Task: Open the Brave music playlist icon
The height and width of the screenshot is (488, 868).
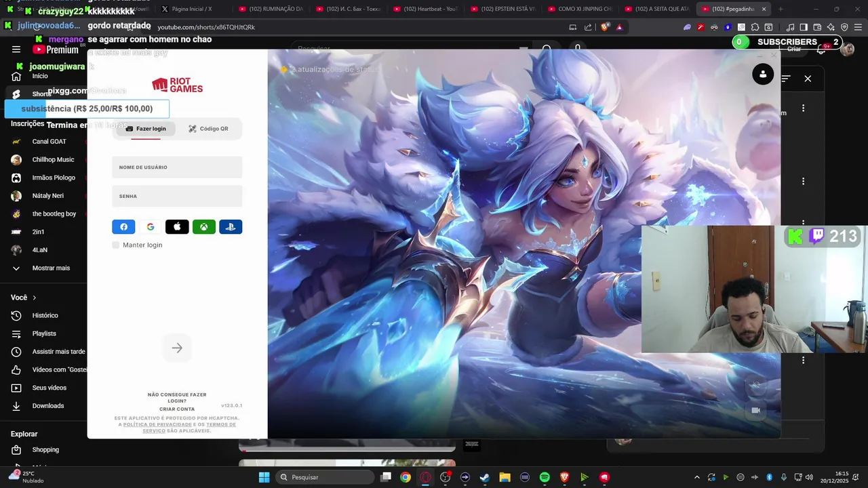Action: pos(790,27)
